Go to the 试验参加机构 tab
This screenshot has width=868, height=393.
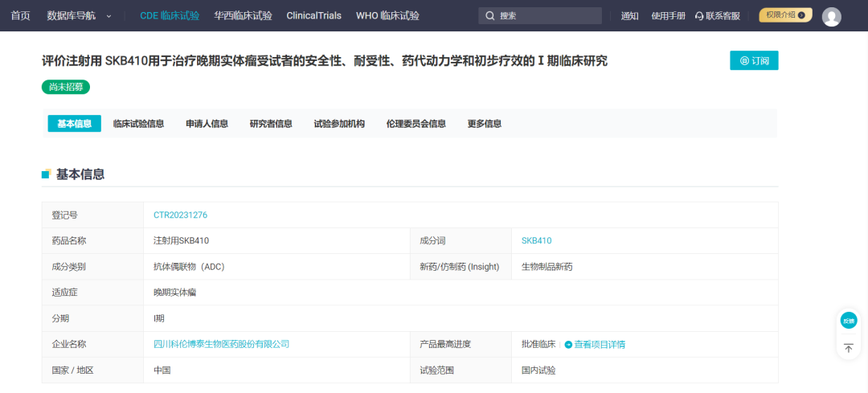pyautogui.click(x=339, y=124)
